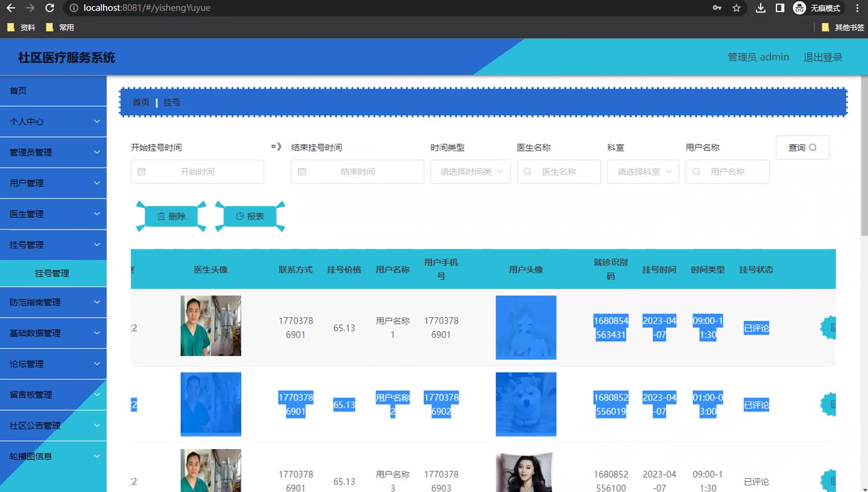The image size is (868, 492).
Task: Expand the 个人中心 sidebar menu
Action: click(53, 122)
